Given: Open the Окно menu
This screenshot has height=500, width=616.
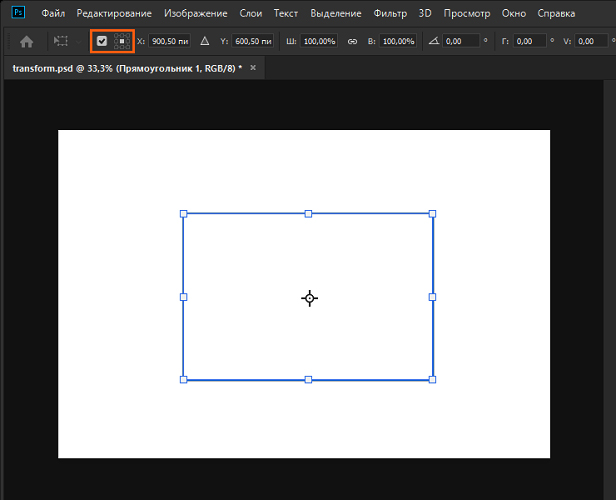Looking at the screenshot, I should pos(516,14).
